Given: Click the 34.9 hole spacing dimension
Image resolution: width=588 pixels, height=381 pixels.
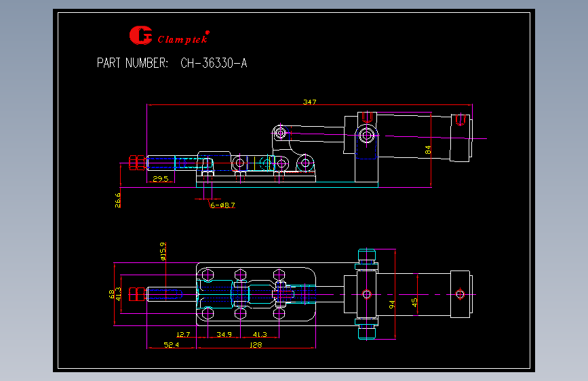Looking at the screenshot, I should tap(224, 334).
